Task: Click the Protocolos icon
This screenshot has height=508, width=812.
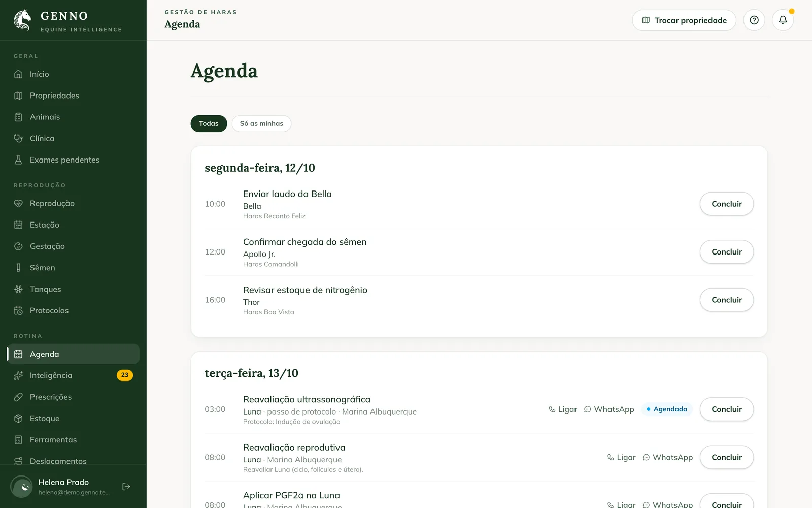Action: point(18,310)
